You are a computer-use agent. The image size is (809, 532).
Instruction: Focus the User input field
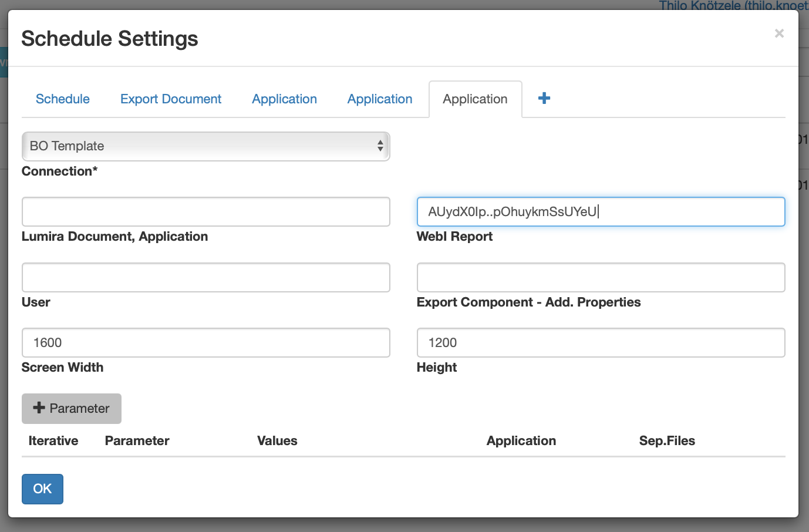click(x=206, y=277)
